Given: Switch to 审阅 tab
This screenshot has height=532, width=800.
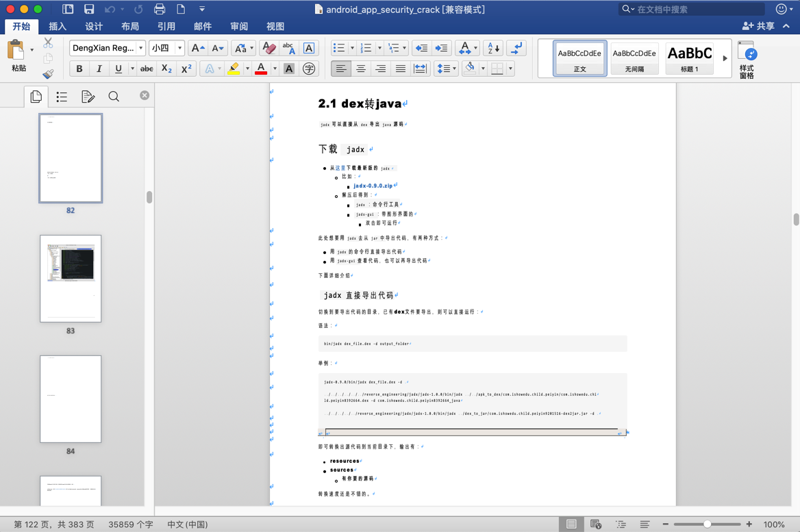Looking at the screenshot, I should pyautogui.click(x=239, y=27).
